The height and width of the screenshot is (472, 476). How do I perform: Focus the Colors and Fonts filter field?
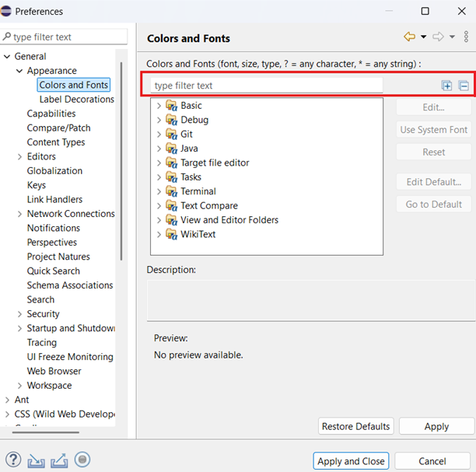(x=267, y=86)
